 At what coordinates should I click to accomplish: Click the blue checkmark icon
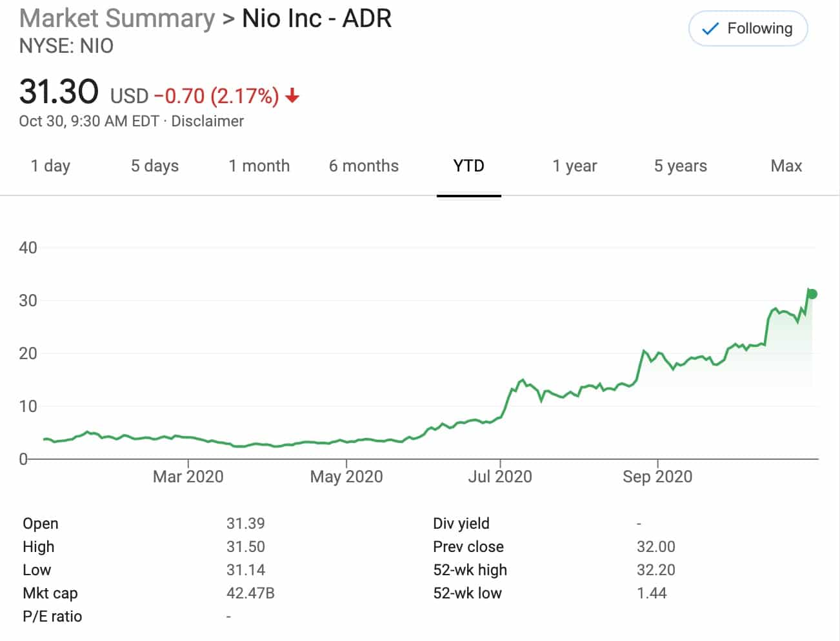coord(710,29)
